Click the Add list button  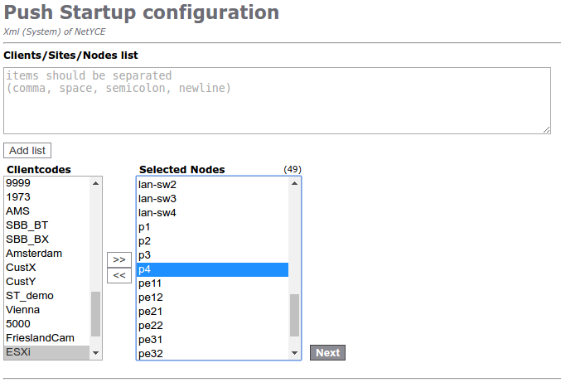pyautogui.click(x=27, y=150)
